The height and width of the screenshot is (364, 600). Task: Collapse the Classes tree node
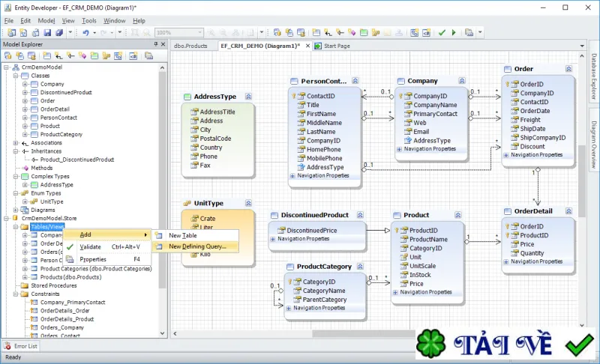pos(16,76)
